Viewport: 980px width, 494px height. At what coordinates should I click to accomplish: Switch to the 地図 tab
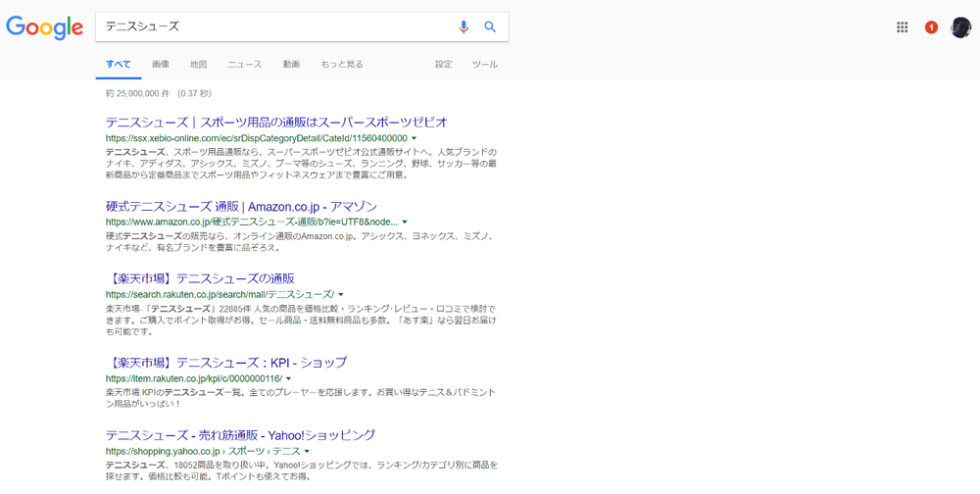(198, 65)
